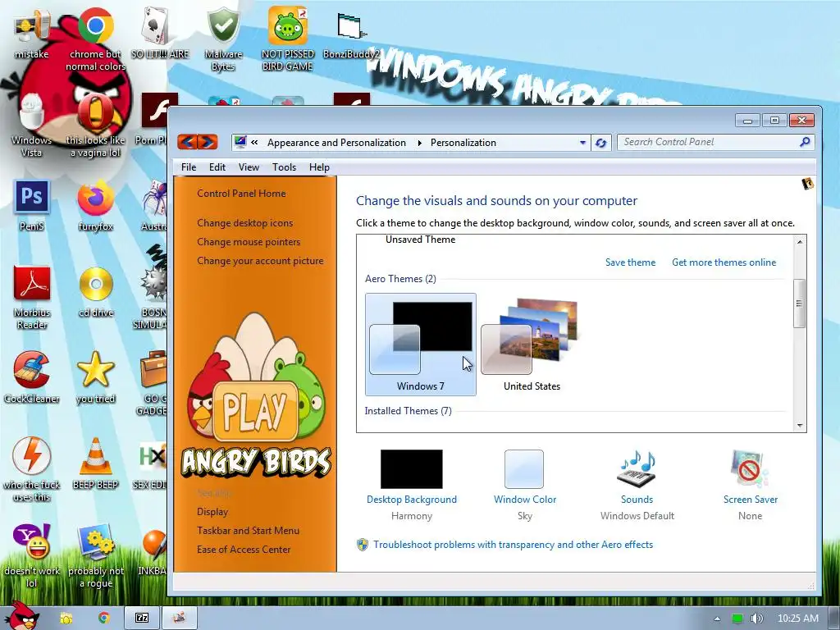The image size is (840, 630).
Task: Click Change desktop icons link
Action: tap(244, 223)
